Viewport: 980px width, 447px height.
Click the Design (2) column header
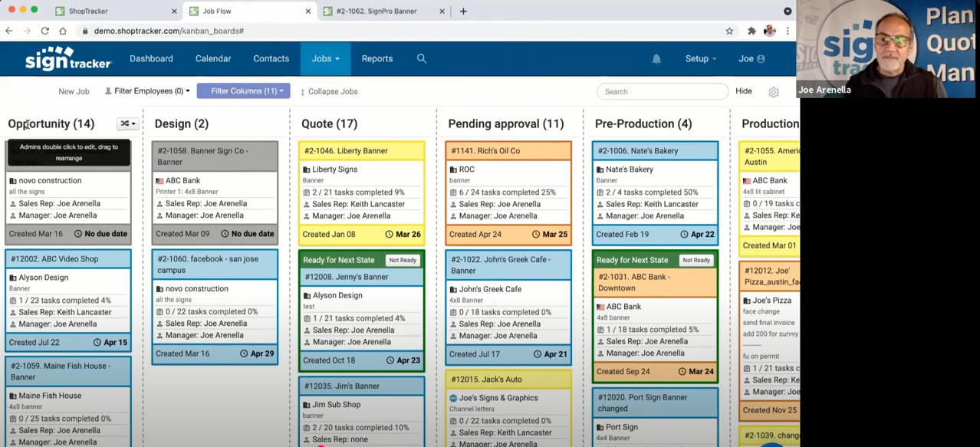tap(182, 123)
